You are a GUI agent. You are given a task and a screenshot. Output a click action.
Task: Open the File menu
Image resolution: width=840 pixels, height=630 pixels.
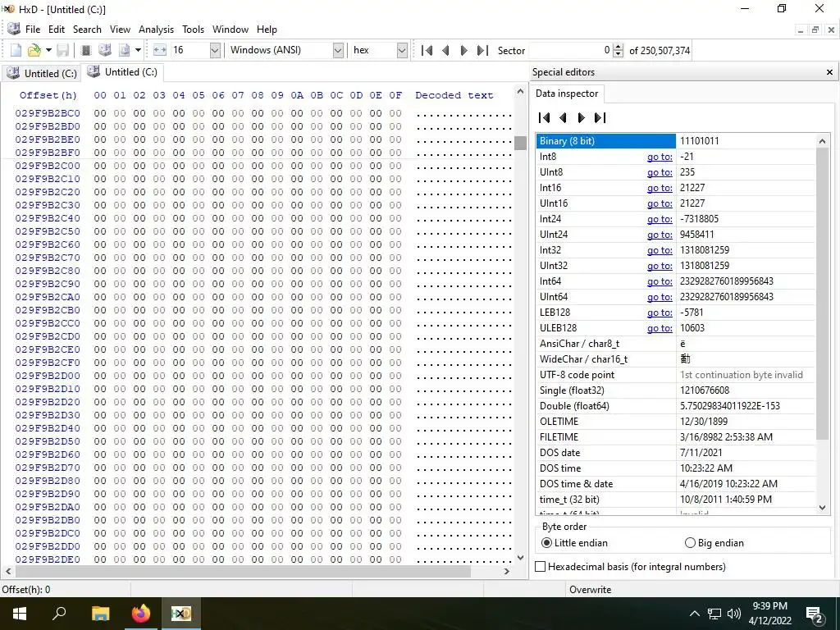33,30
